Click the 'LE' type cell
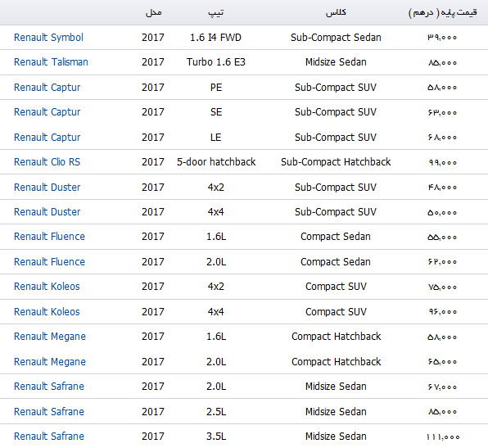The image size is (488, 448). pos(215,138)
